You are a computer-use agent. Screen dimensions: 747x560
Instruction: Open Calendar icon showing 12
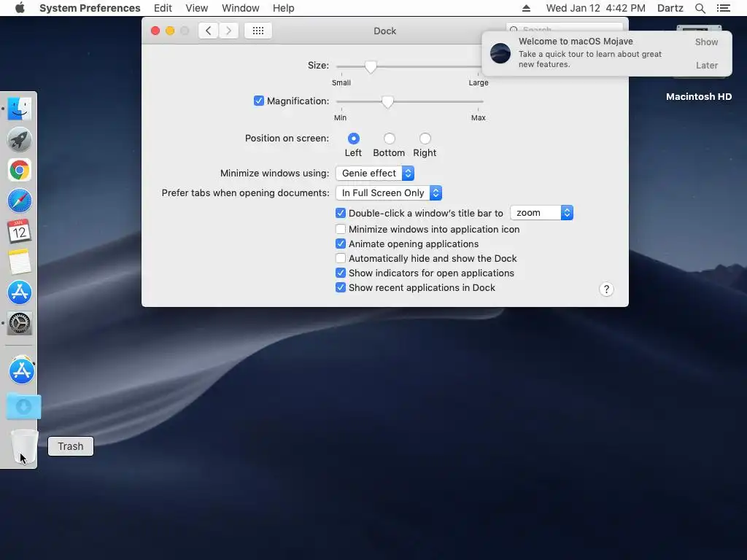[20, 231]
